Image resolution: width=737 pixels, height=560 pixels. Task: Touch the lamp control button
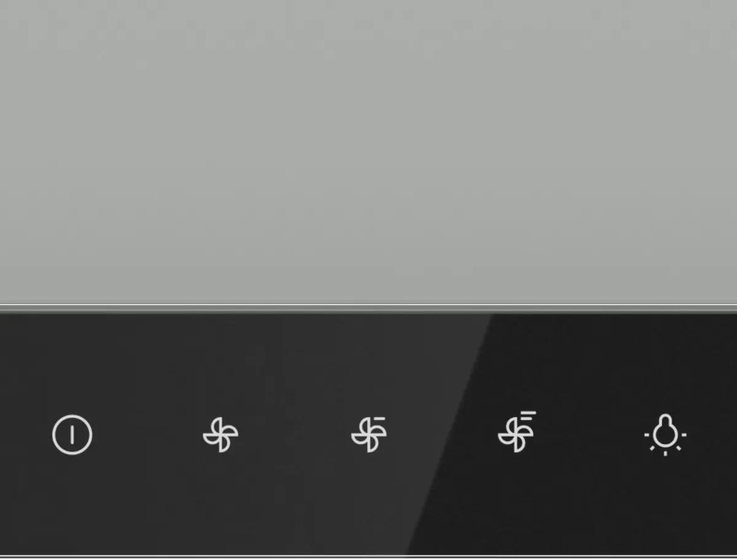click(x=665, y=435)
